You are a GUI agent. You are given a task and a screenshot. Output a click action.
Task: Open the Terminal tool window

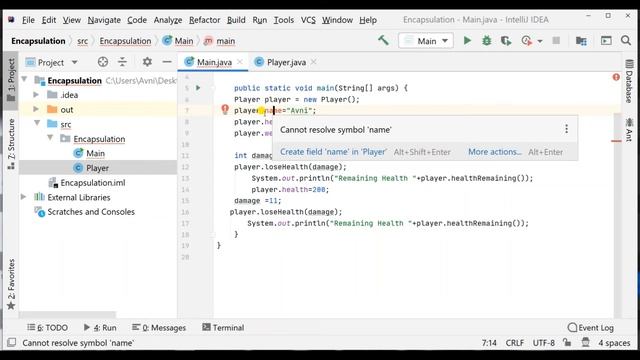pyautogui.click(x=223, y=327)
